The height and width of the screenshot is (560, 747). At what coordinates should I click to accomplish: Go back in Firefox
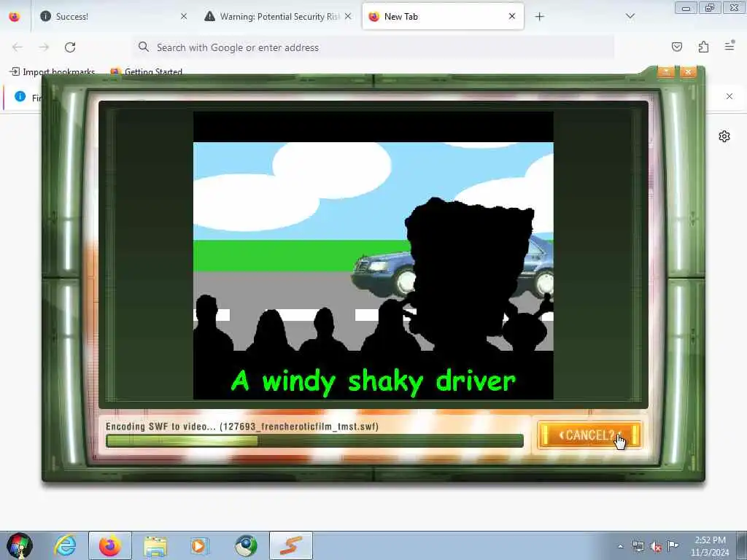pos(18,47)
